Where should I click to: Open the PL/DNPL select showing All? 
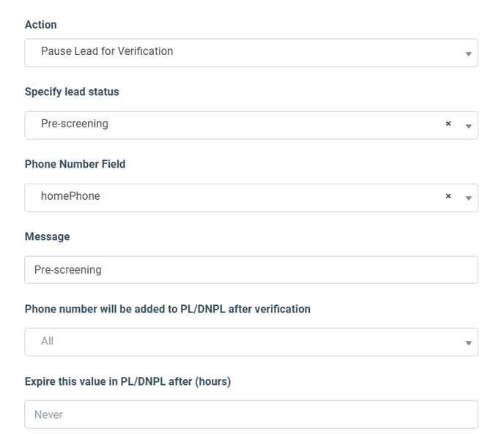[x=251, y=342]
